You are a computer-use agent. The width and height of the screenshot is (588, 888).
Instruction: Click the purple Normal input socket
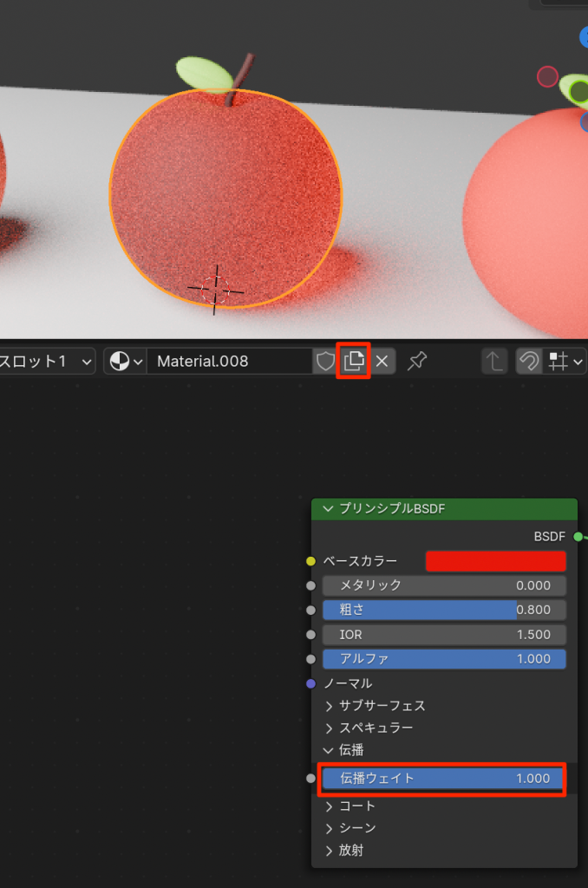point(311,683)
